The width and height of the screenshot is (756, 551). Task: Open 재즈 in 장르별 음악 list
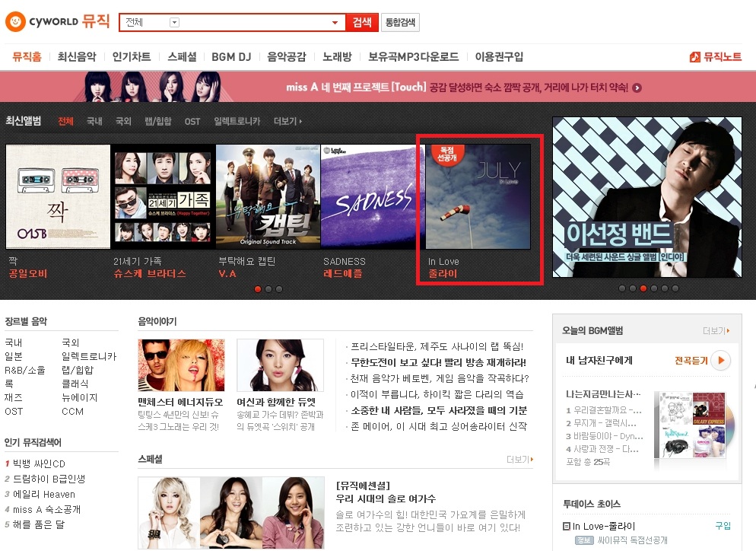coord(14,397)
